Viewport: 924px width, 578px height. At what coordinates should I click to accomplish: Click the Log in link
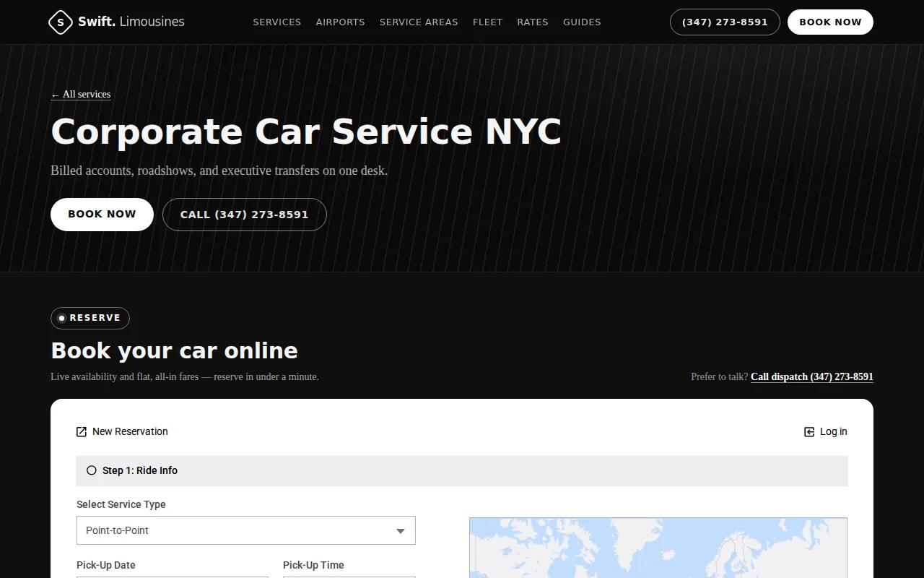(x=826, y=431)
